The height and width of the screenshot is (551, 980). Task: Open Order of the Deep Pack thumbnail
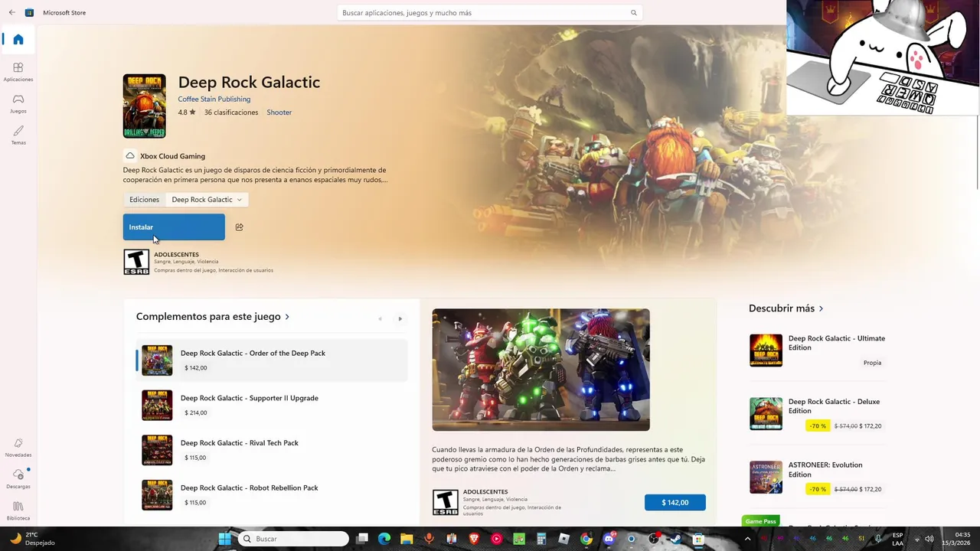pyautogui.click(x=157, y=360)
